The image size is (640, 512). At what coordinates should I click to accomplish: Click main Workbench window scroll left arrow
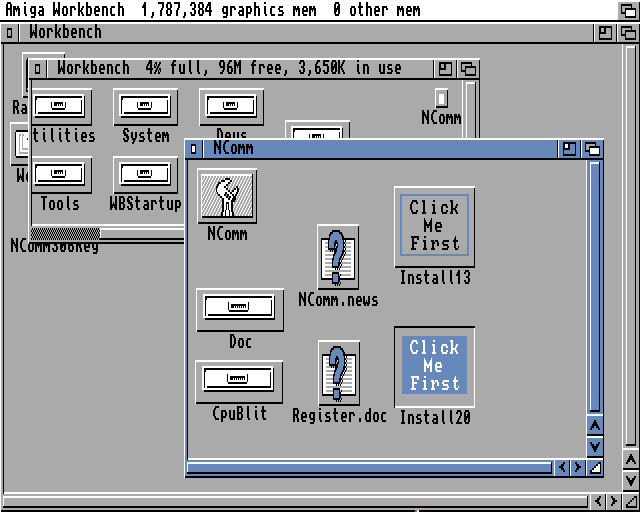click(598, 501)
